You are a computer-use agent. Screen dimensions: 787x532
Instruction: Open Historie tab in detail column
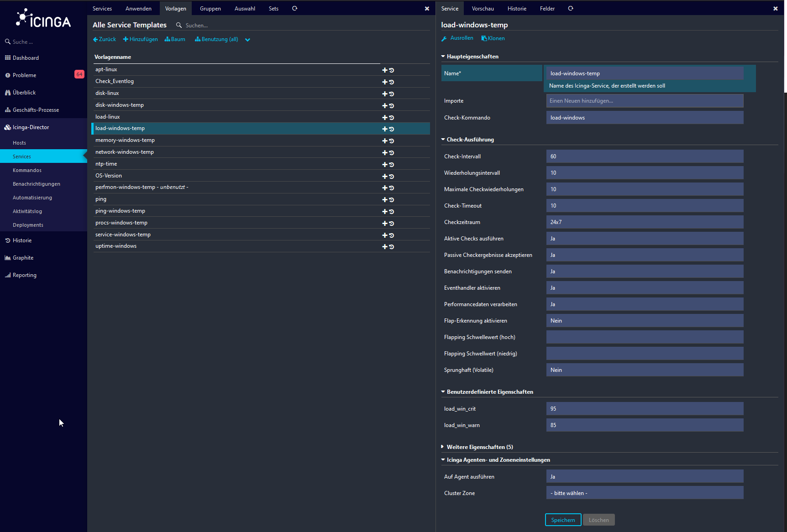click(517, 9)
